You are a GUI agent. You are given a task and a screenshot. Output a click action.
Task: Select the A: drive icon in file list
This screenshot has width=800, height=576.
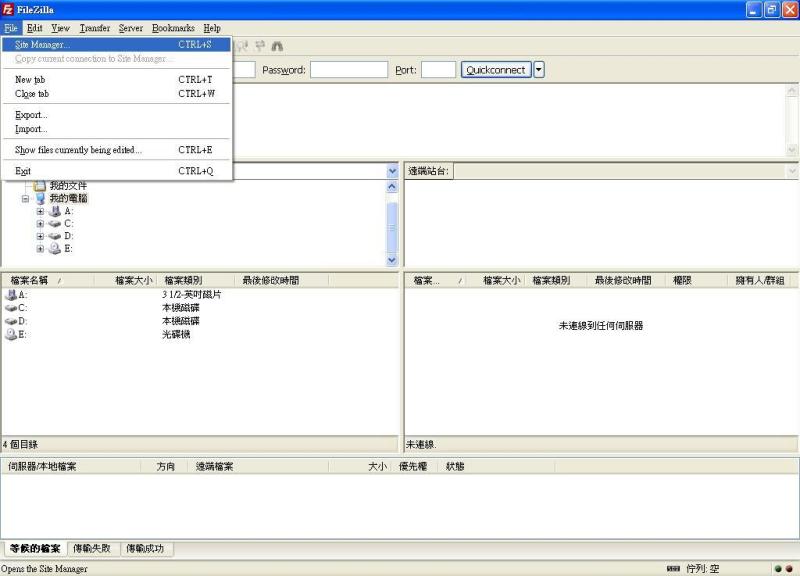coord(11,294)
